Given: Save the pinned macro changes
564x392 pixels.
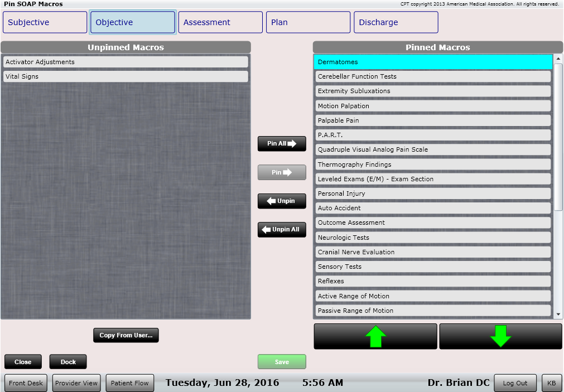Looking at the screenshot, I should tap(281, 361).
